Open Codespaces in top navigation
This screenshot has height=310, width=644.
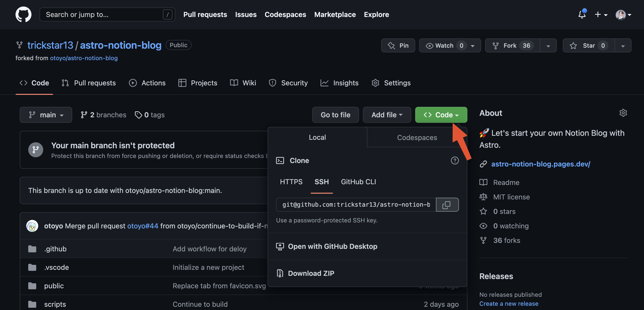pyautogui.click(x=285, y=14)
